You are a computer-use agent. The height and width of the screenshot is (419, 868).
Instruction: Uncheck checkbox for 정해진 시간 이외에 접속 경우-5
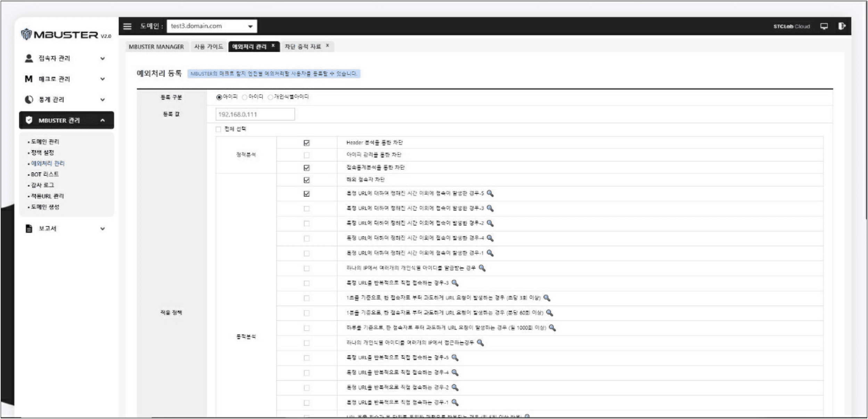(x=306, y=194)
